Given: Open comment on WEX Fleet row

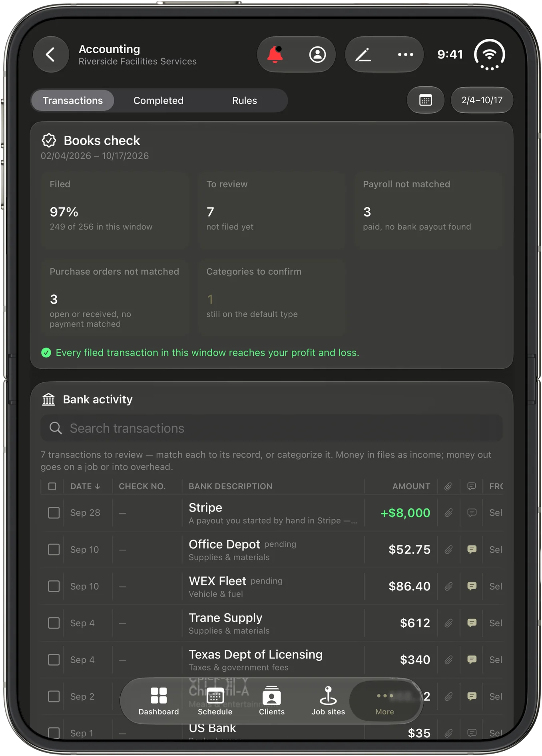Looking at the screenshot, I should tap(472, 586).
